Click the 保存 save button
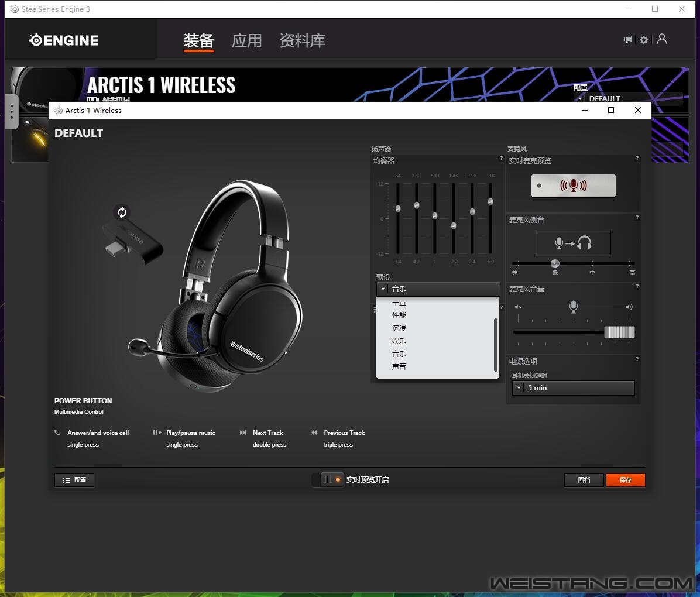This screenshot has height=597, width=700. click(626, 480)
